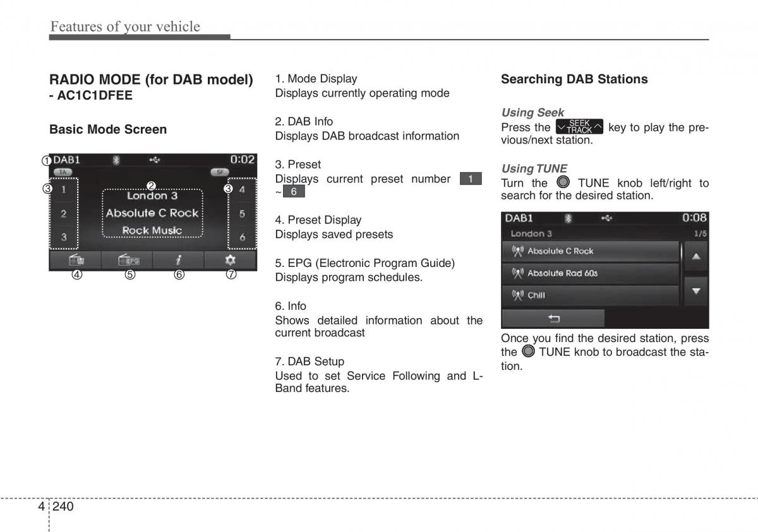This screenshot has width=758, height=532.
Task: Click the London 3 header in station list
Action: (x=531, y=233)
